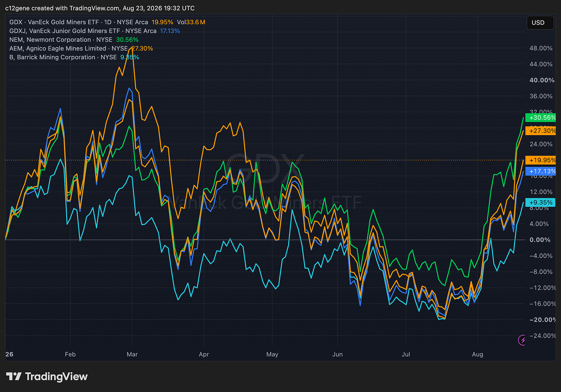Screen dimensions: 561x392
Task: Click the TradingView logo mark at bottom left
Action: (14, 376)
